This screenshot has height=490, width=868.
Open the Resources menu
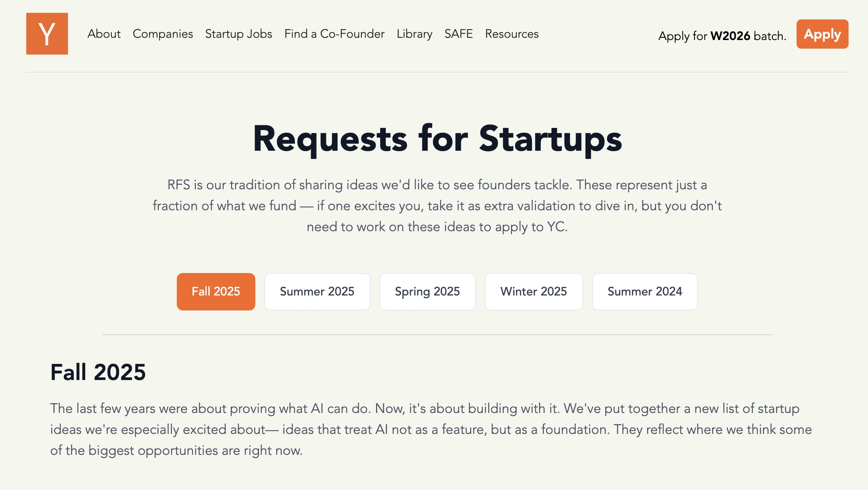[512, 34]
